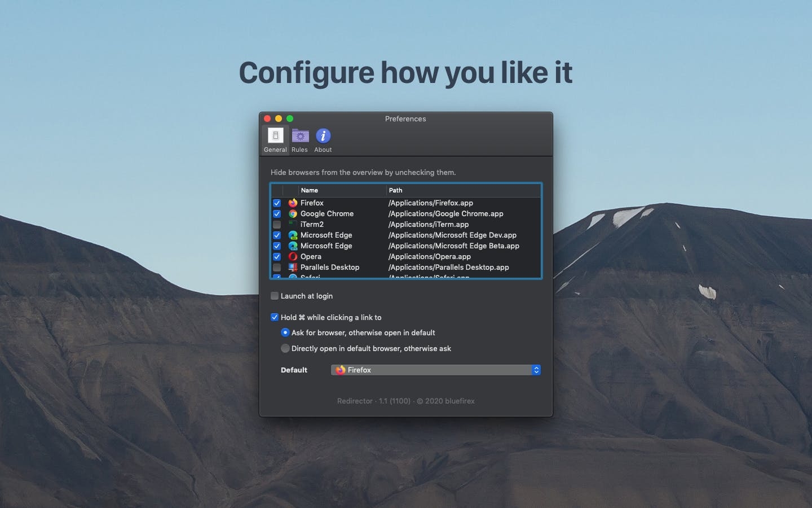The height and width of the screenshot is (508, 812).
Task: Click the Firefox icon in the browser list
Action: click(293, 203)
